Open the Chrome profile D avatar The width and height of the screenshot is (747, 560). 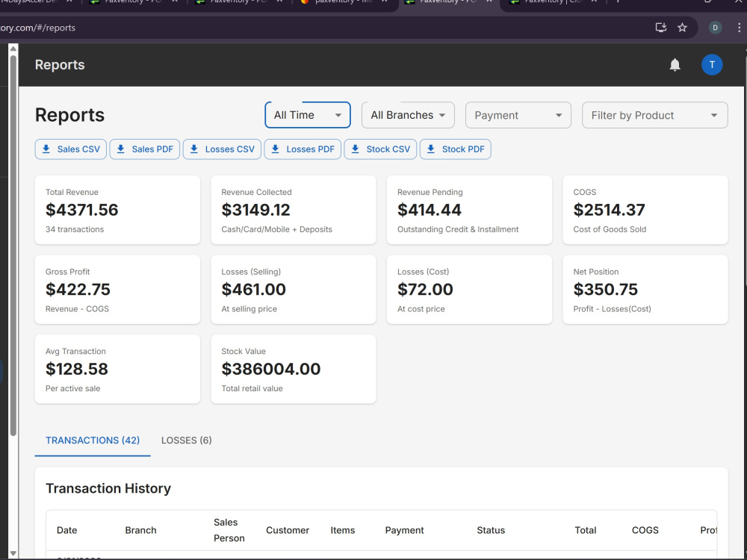pyautogui.click(x=715, y=28)
